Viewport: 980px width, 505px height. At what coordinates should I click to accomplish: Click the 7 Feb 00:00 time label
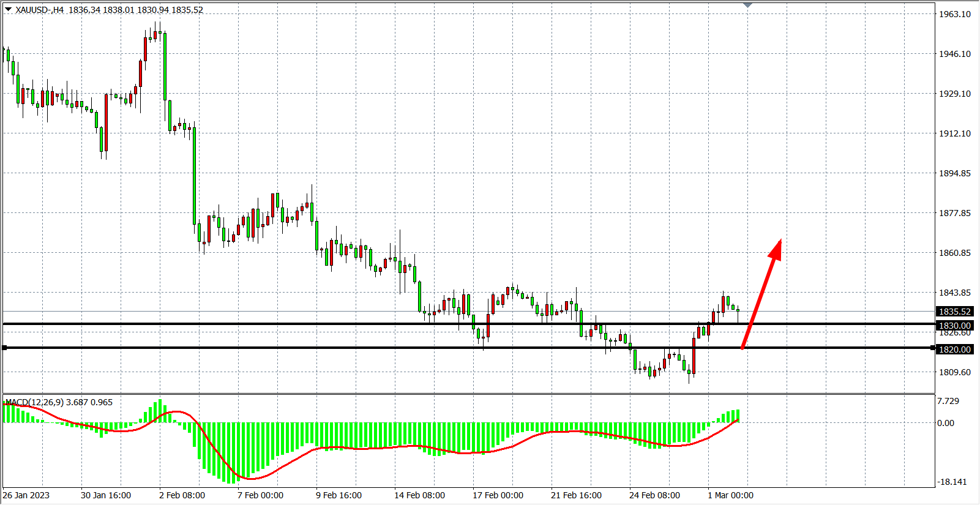pyautogui.click(x=260, y=495)
